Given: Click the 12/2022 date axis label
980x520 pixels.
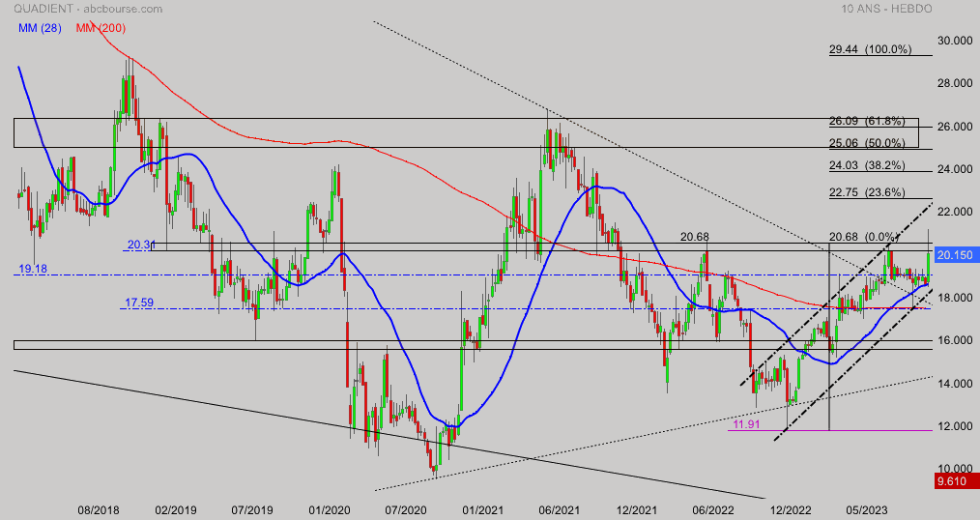Looking at the screenshot, I should click(790, 510).
